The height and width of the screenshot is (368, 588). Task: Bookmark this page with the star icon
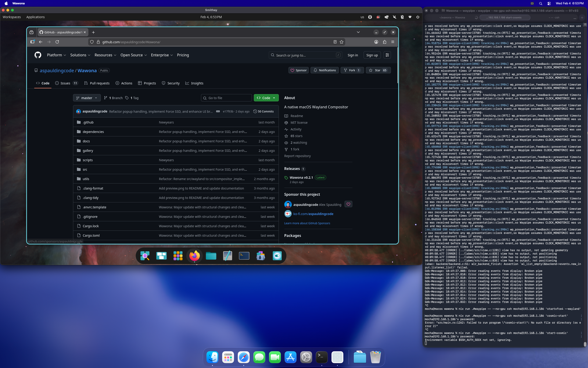point(341,42)
